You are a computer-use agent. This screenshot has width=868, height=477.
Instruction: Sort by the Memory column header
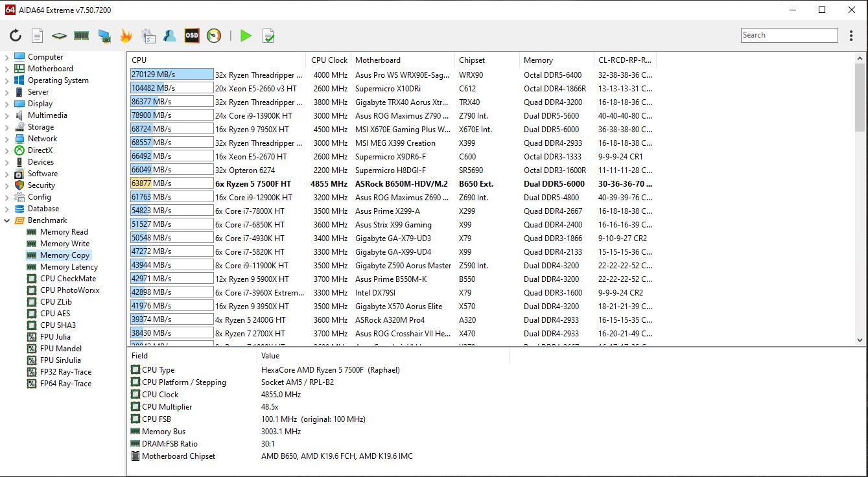[x=556, y=60]
